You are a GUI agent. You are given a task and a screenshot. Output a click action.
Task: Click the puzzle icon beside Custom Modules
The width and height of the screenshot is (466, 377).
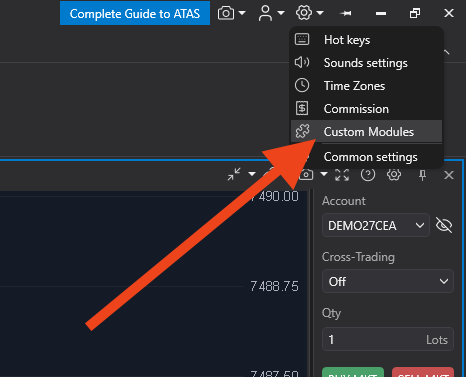pos(302,131)
